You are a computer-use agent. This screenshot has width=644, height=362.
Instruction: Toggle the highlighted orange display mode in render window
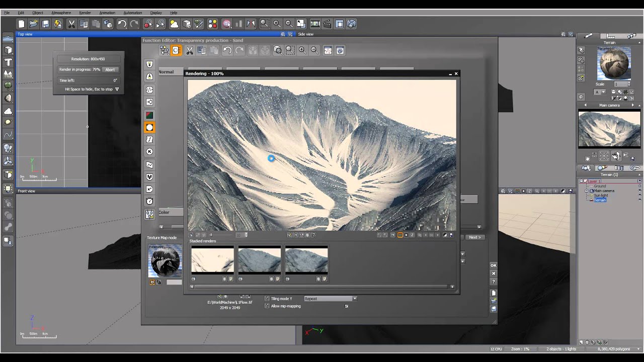click(400, 235)
